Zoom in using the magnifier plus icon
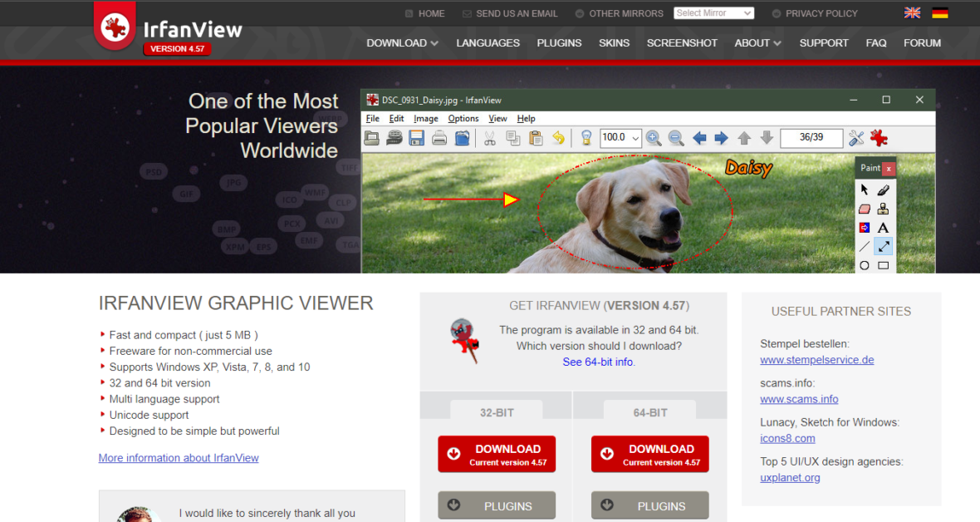The image size is (980, 522). pos(654,138)
